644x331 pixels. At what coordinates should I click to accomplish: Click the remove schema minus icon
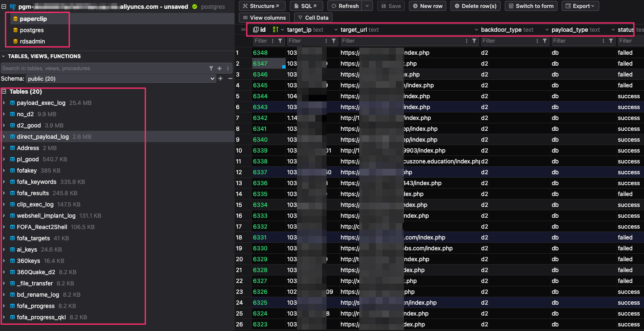click(230, 79)
